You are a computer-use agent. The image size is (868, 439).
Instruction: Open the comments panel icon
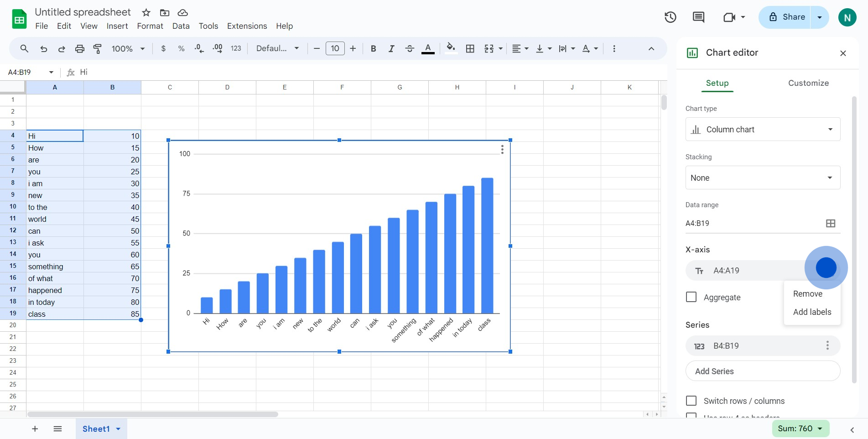[x=698, y=17]
